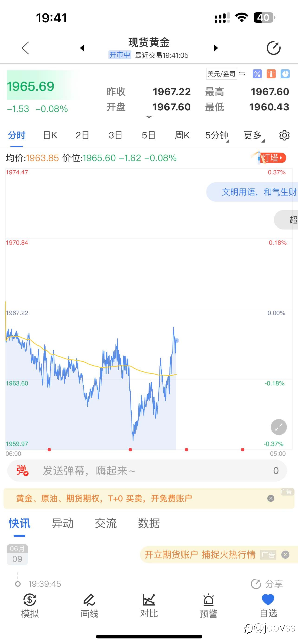Expand quote details chevron below 开盘
This screenshot has width=298, height=644.
pos(149,117)
